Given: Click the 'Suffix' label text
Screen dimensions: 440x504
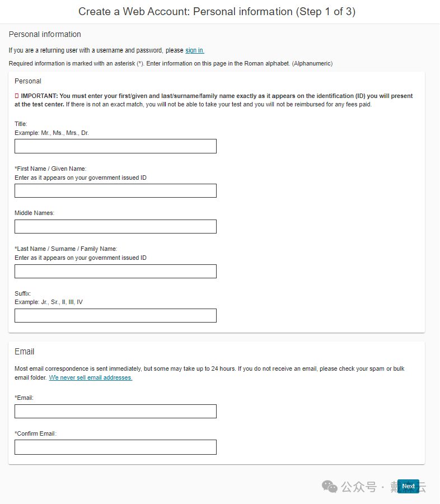Looking at the screenshot, I should 22,293.
